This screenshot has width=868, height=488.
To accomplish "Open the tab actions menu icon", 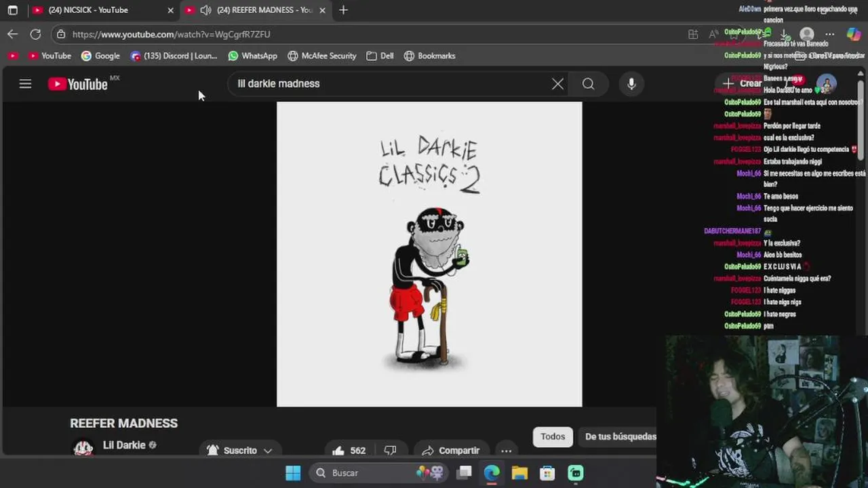I will (x=12, y=10).
